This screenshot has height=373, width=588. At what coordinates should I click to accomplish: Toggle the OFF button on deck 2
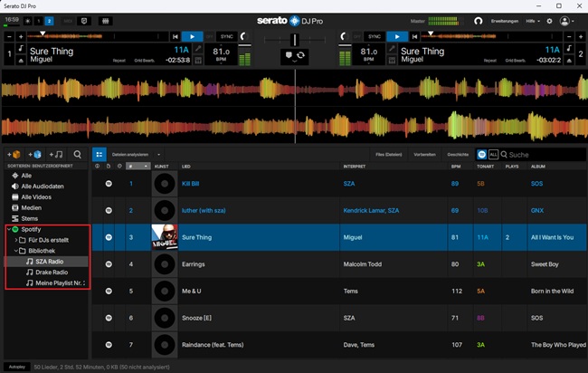pyautogui.click(x=357, y=36)
